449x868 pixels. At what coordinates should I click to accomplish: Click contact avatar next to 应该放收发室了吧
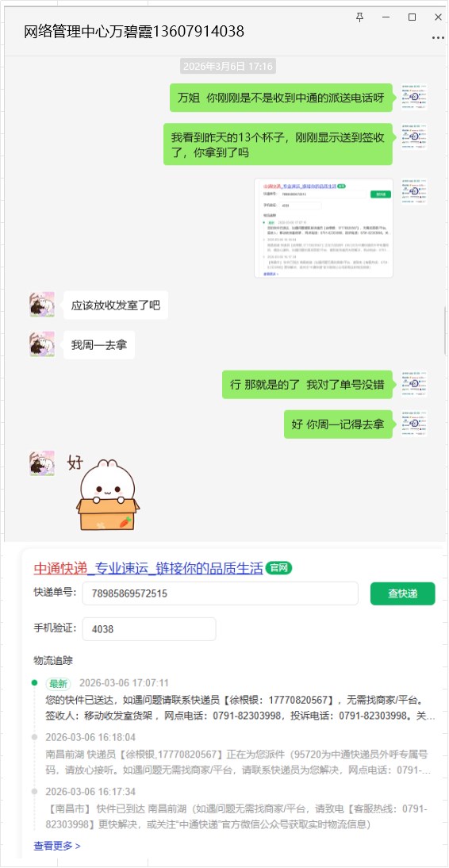point(42,305)
